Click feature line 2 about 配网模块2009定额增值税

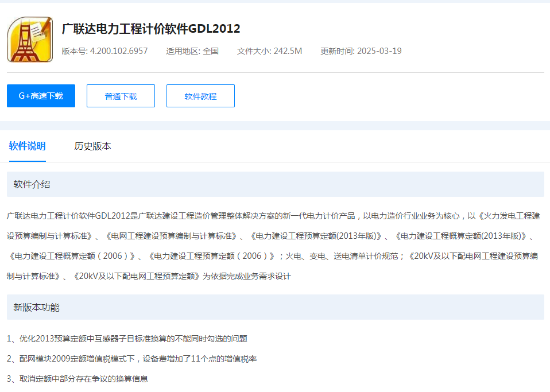[132, 359]
